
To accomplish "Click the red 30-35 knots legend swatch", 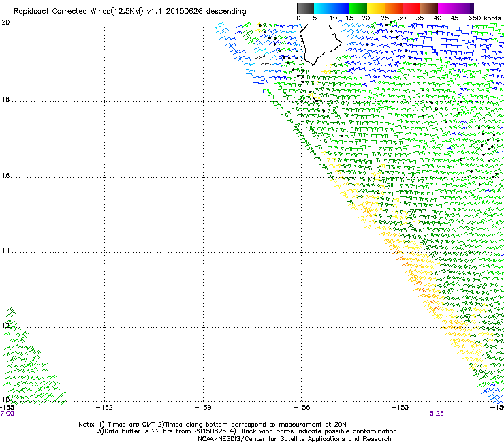I will pos(411,8).
